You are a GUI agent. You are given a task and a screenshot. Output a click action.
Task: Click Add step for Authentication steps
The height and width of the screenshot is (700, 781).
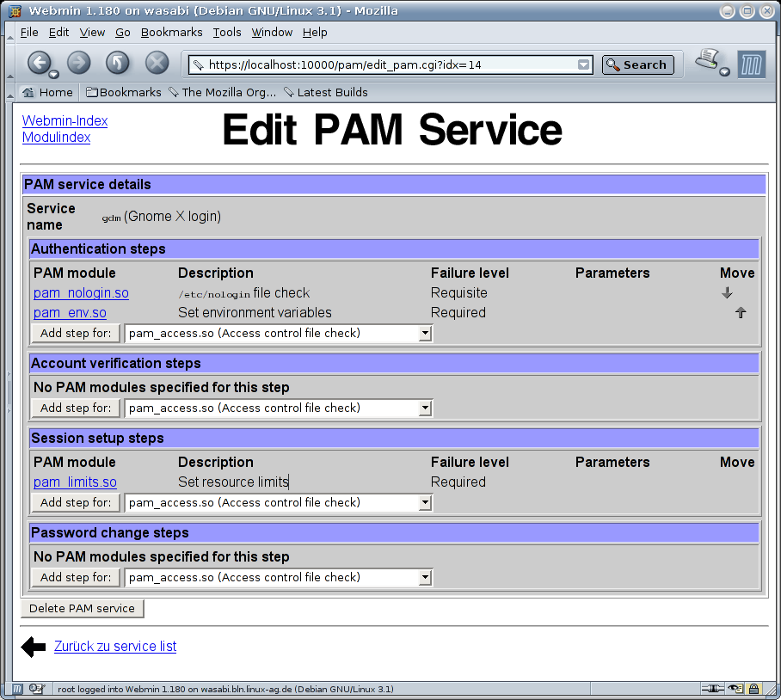coord(76,333)
